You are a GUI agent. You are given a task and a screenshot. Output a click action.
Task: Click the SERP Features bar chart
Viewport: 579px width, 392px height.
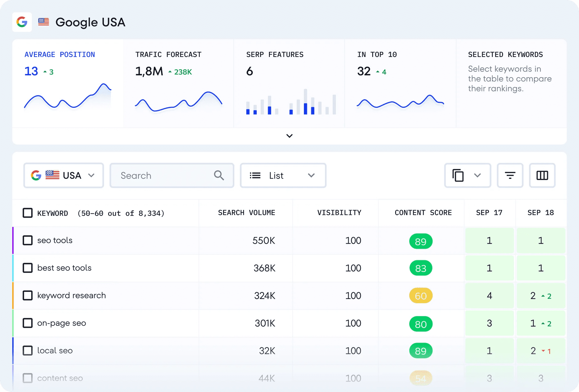click(291, 102)
